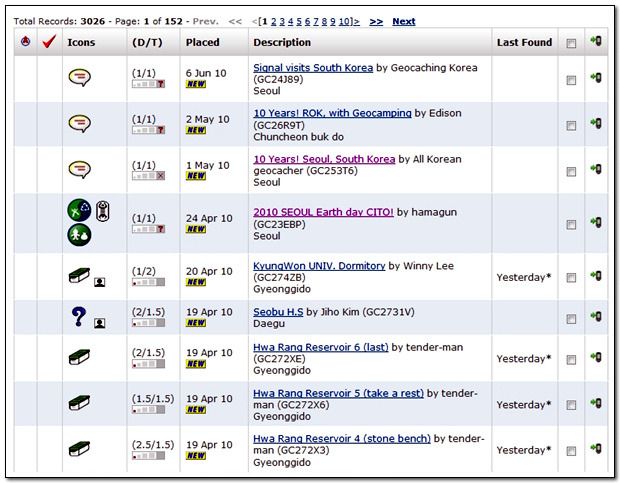Image resolution: width=620 pixels, height=483 pixels.
Task: Click the size bar under (2.5/1.5) rating
Action: click(x=148, y=456)
